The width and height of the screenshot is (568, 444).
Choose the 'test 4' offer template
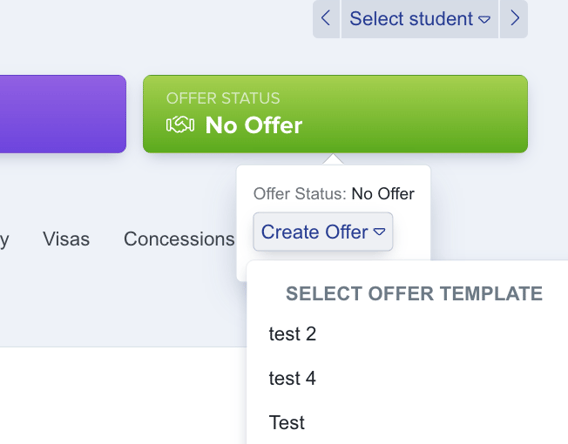point(292,378)
